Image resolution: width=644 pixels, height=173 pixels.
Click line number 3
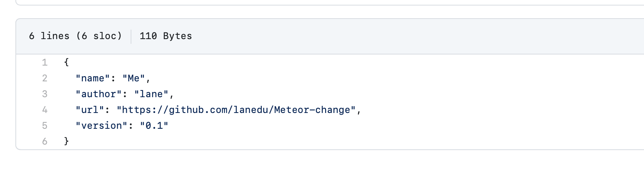click(x=45, y=94)
